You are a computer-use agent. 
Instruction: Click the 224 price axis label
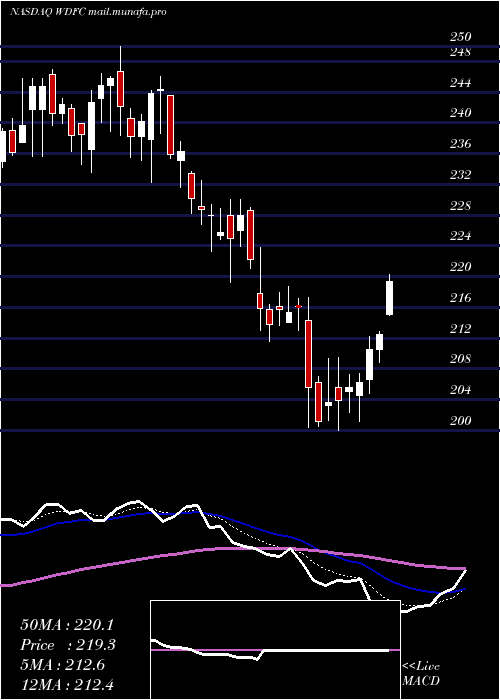coord(461,236)
